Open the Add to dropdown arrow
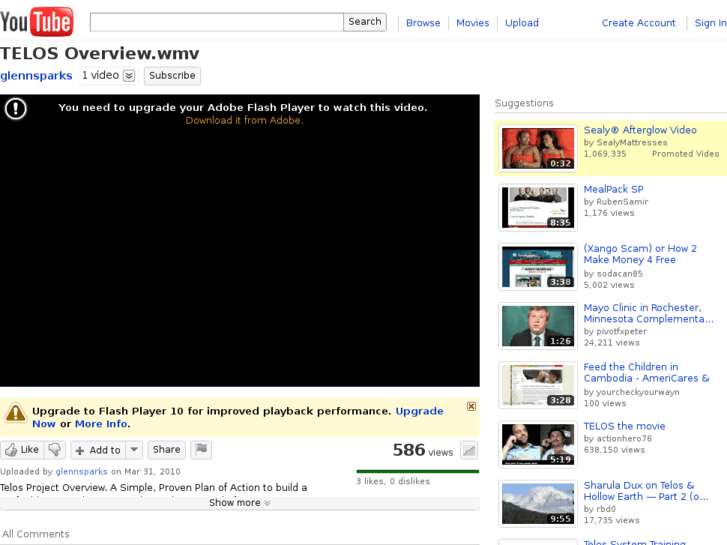This screenshot has height=545, width=727. (134, 449)
